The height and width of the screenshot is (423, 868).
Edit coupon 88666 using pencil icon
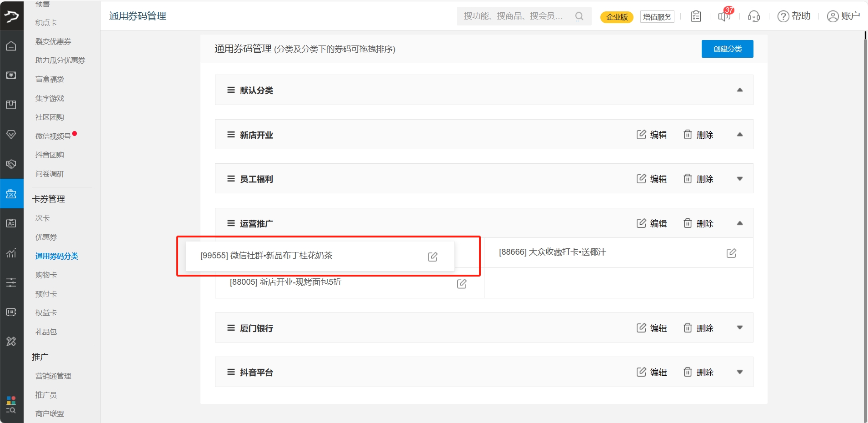click(x=731, y=253)
